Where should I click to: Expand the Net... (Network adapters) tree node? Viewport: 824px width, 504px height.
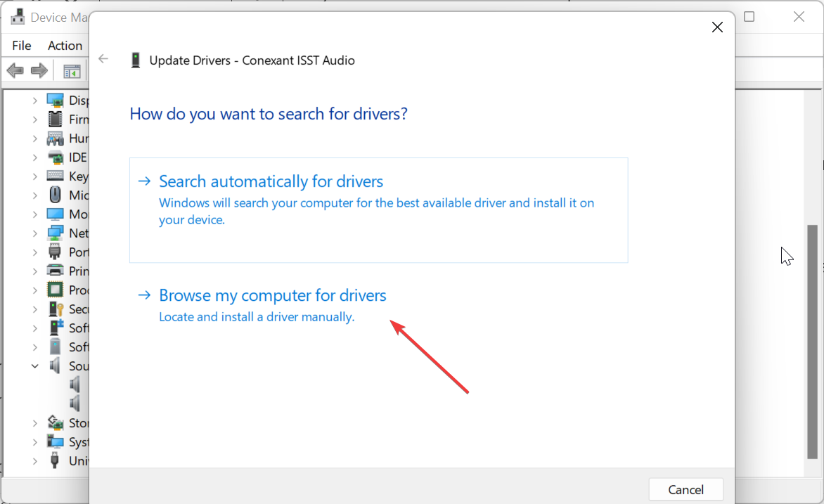34,233
